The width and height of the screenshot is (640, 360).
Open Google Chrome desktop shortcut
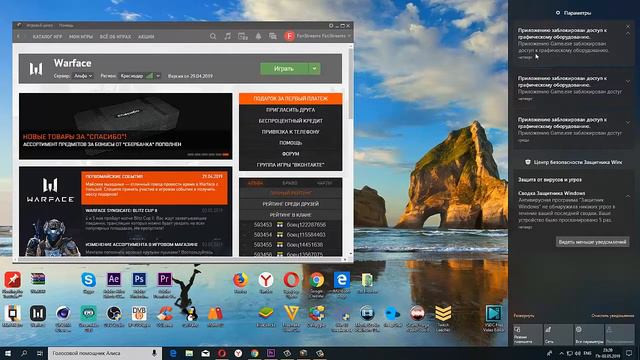(316, 282)
